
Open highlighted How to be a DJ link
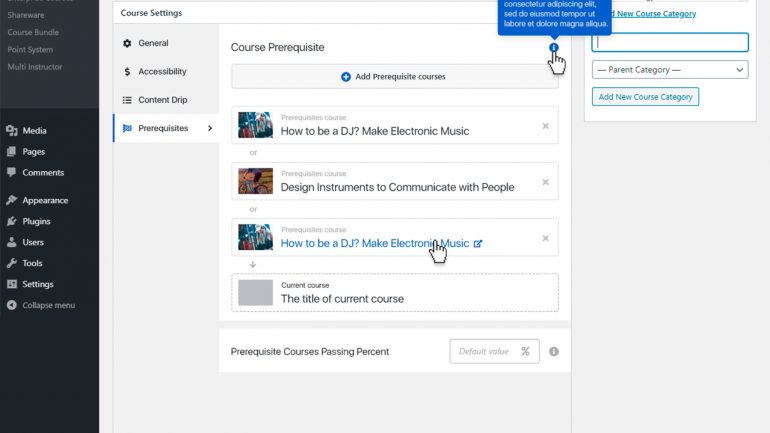coord(375,244)
